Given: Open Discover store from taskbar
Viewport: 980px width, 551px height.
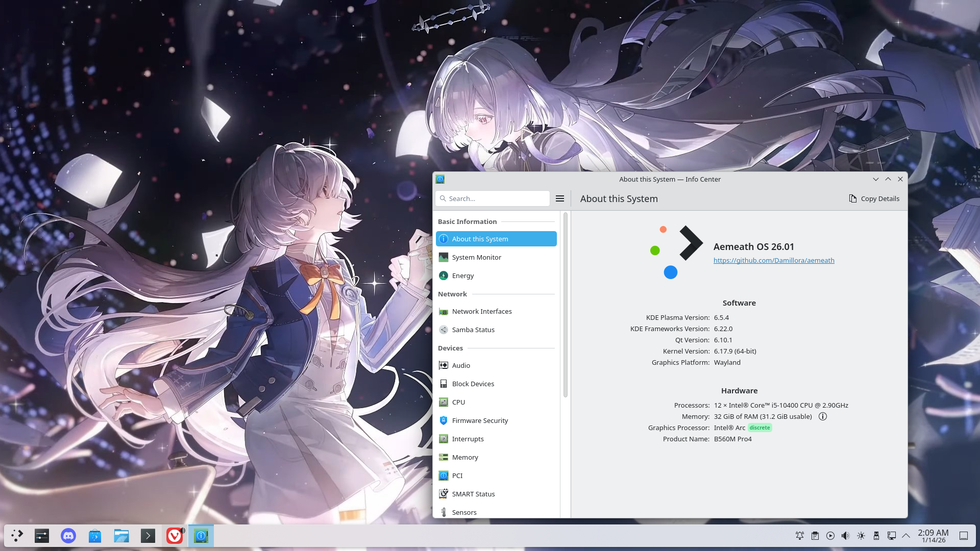Looking at the screenshot, I should pos(95,536).
